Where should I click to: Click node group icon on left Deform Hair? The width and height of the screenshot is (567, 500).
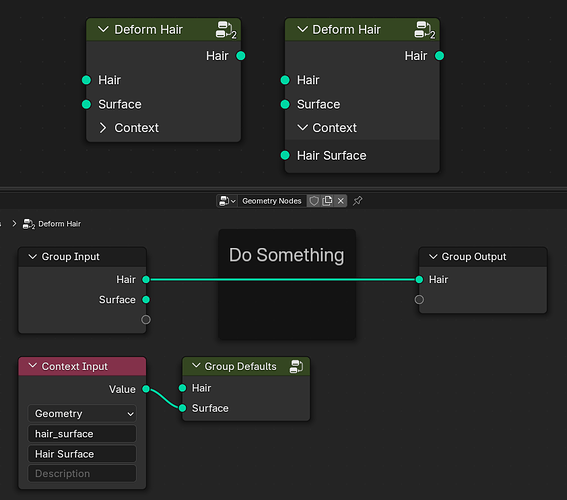[226, 30]
